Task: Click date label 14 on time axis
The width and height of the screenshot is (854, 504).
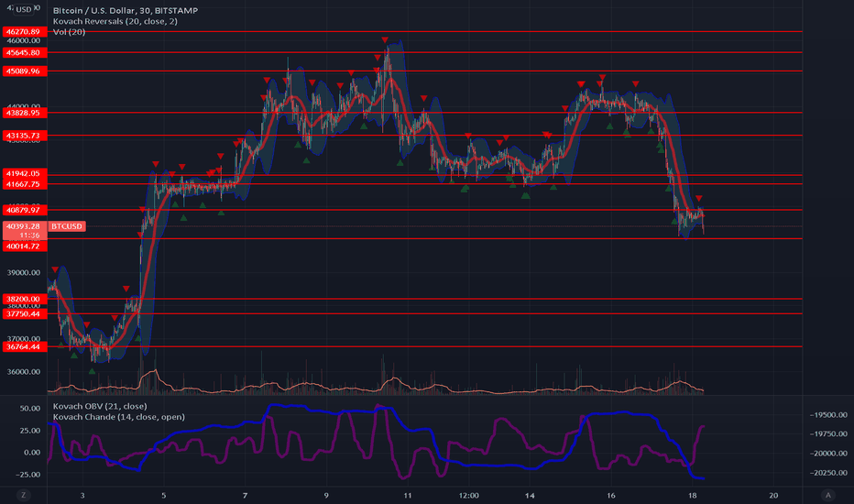Action: [530, 495]
